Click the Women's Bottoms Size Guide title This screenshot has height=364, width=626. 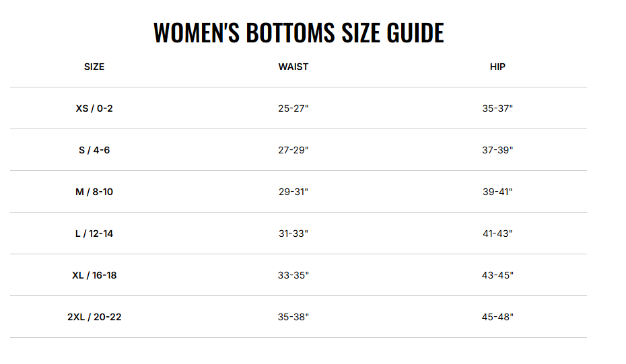[299, 33]
